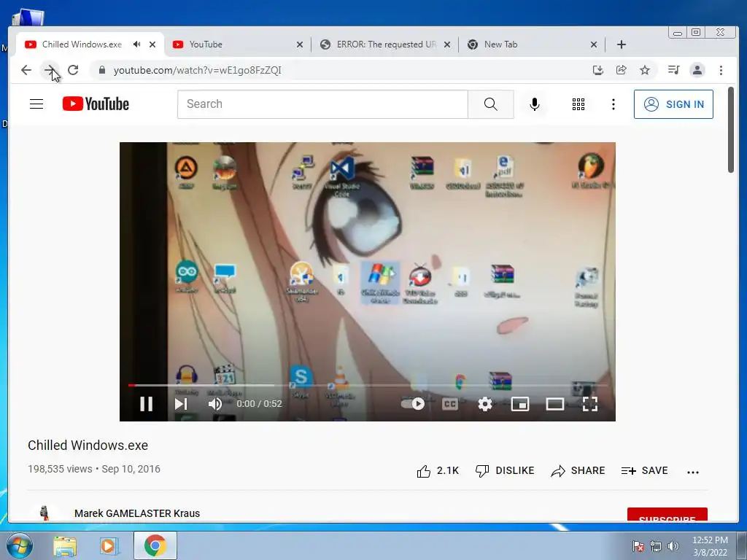This screenshot has height=560, width=747.
Task: Skip to the next video
Action: tap(181, 404)
